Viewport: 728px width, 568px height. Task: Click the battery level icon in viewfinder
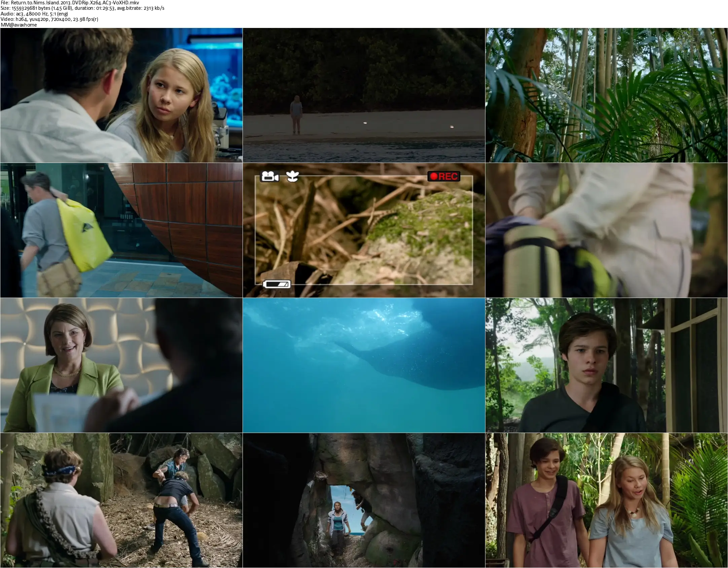(x=277, y=285)
